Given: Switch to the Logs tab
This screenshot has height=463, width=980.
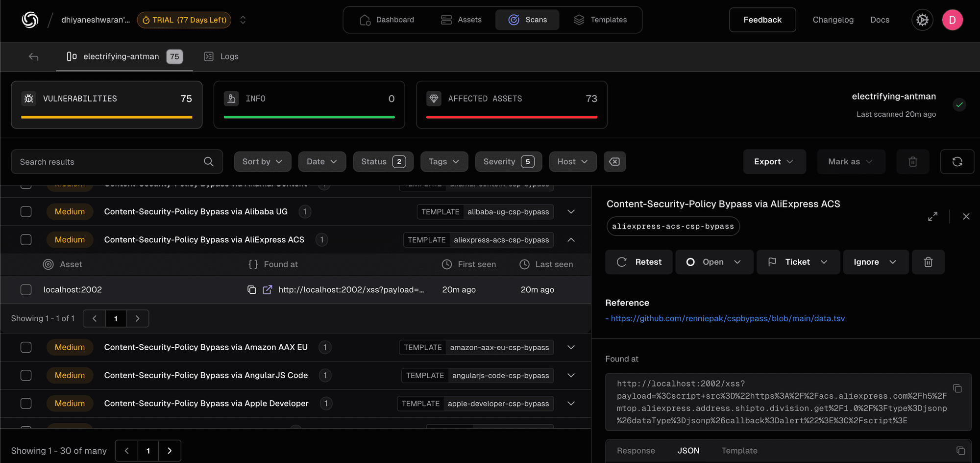Looking at the screenshot, I should click(221, 57).
